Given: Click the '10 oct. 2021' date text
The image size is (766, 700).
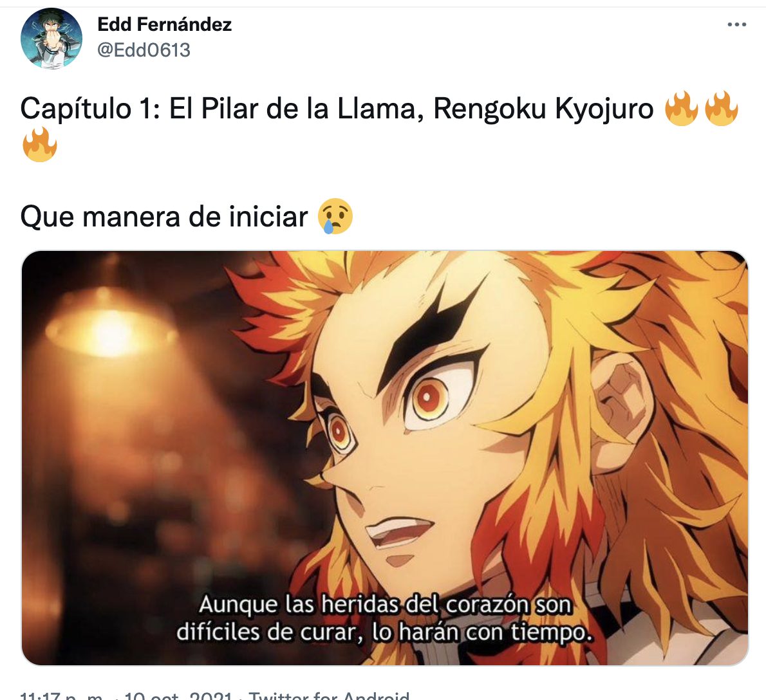Looking at the screenshot, I should (177, 695).
